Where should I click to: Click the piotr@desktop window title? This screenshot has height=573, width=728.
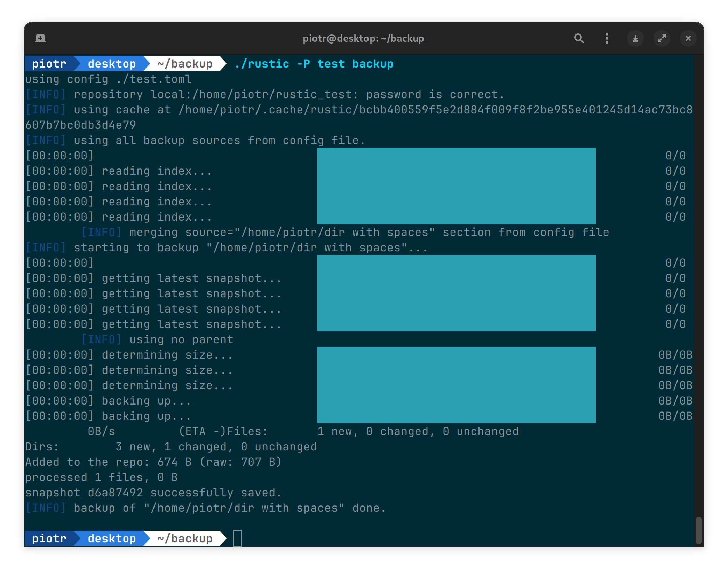363,38
